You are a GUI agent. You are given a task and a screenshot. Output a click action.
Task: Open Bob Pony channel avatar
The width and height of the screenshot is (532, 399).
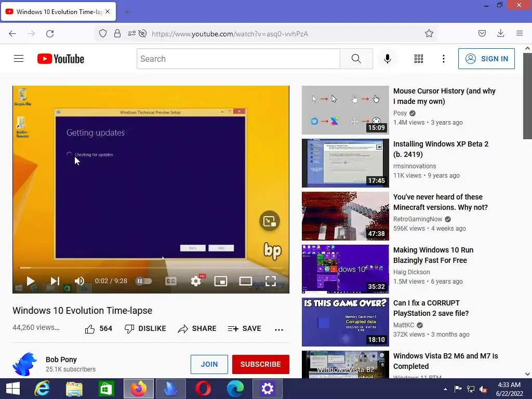pos(25,364)
